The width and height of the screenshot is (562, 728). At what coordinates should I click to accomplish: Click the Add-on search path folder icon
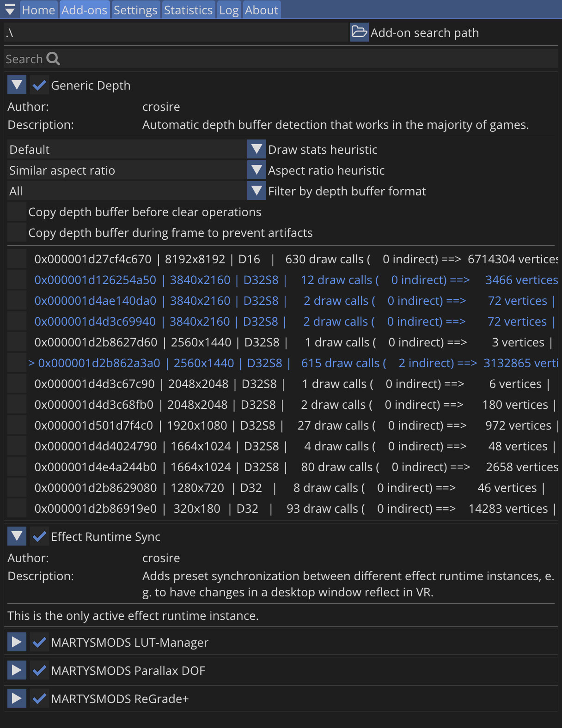359,32
